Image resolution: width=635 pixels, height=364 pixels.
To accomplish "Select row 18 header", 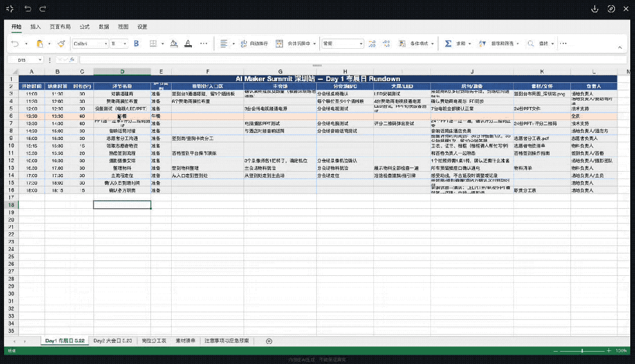I will (x=11, y=205).
